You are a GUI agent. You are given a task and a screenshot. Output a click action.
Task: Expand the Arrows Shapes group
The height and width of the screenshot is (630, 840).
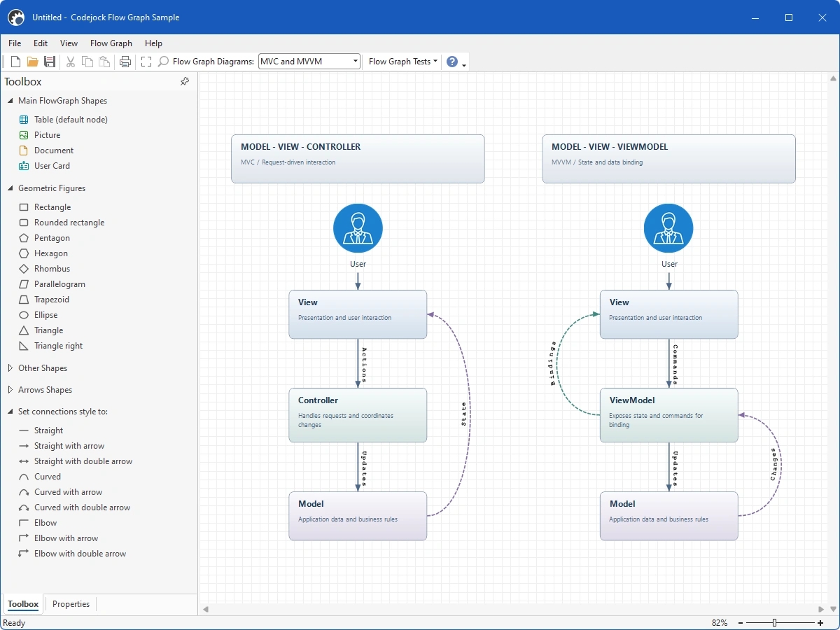10,390
